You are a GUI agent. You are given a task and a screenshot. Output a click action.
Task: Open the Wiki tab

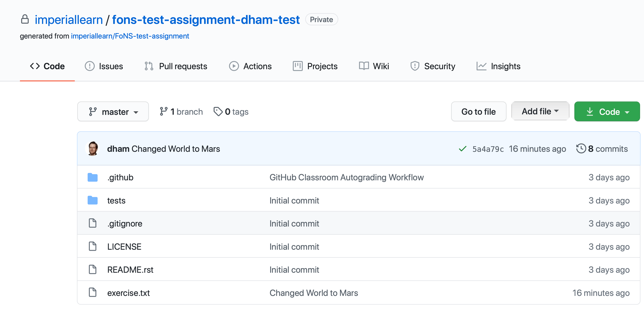pyautogui.click(x=374, y=66)
